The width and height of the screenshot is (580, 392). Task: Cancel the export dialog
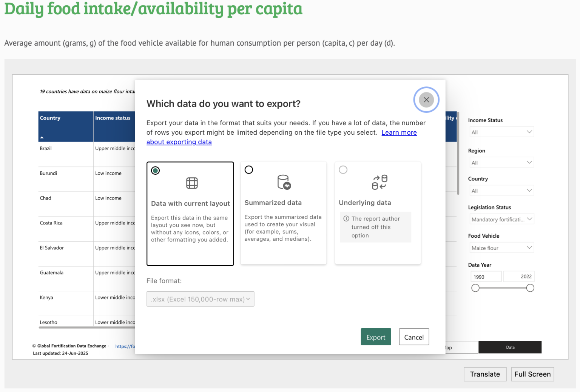pyautogui.click(x=414, y=337)
